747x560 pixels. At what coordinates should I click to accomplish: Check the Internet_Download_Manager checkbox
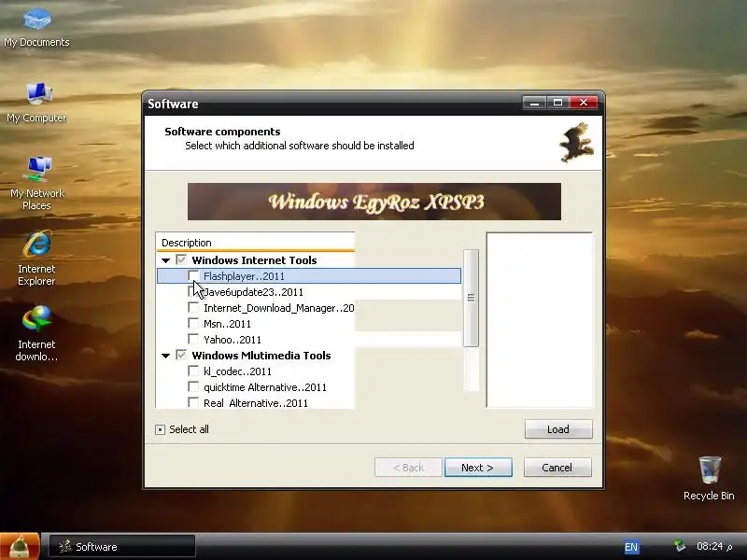pyautogui.click(x=193, y=308)
